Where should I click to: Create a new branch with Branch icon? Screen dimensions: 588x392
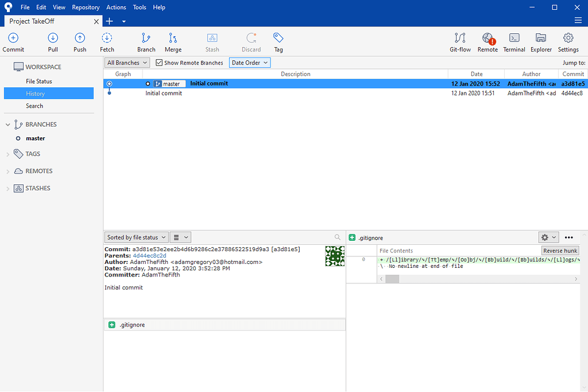point(146,42)
